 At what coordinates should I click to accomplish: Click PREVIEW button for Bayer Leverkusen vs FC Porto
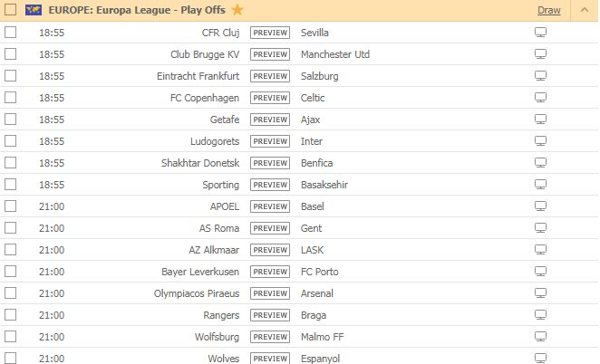[270, 272]
